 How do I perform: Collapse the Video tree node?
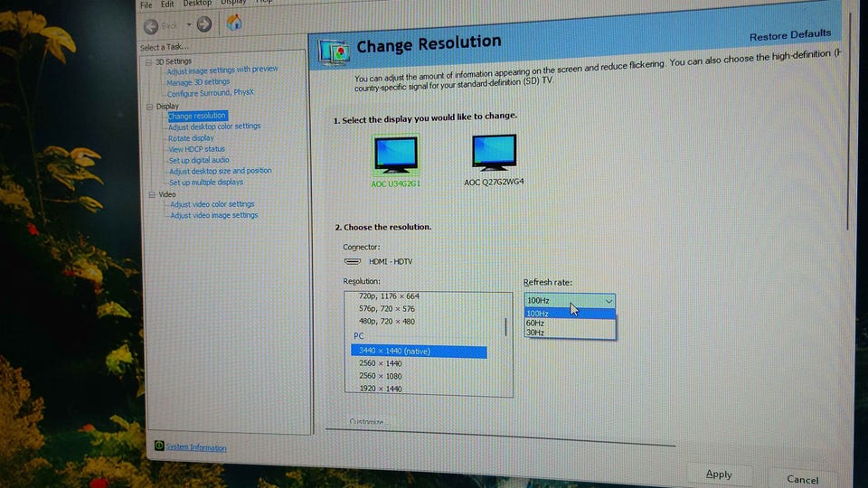click(x=151, y=195)
